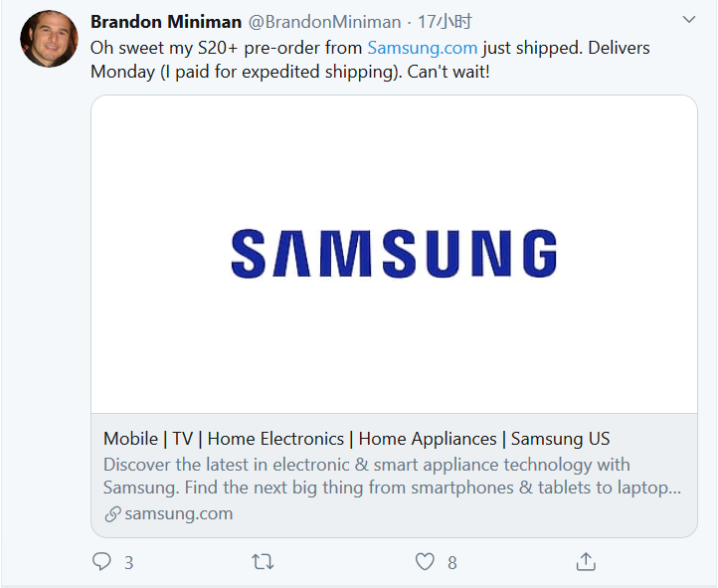Click the 17小时 tweet timestamp

pyautogui.click(x=445, y=22)
